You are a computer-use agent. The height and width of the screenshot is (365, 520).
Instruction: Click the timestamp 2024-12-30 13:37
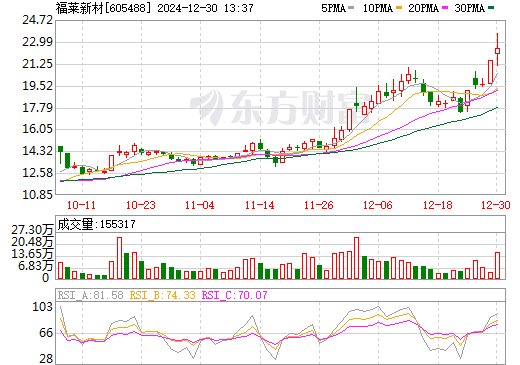205,8
